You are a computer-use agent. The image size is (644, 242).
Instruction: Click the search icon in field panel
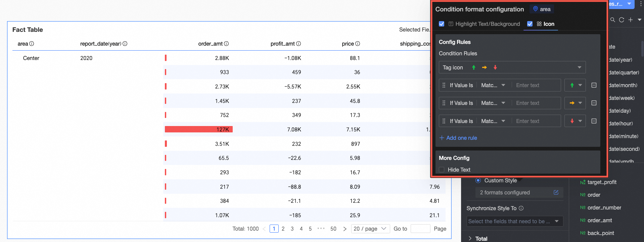point(613,20)
